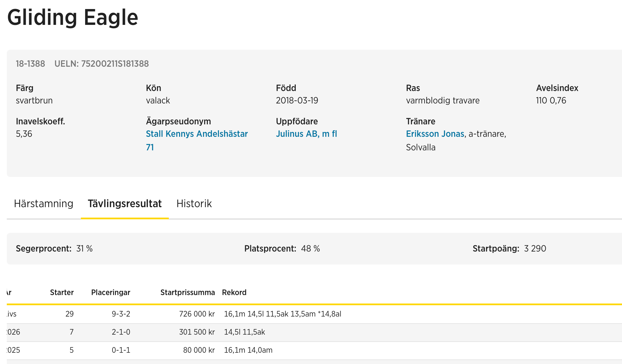Click the UELN registration number text
Screen dimensions: 622x364
point(101,64)
